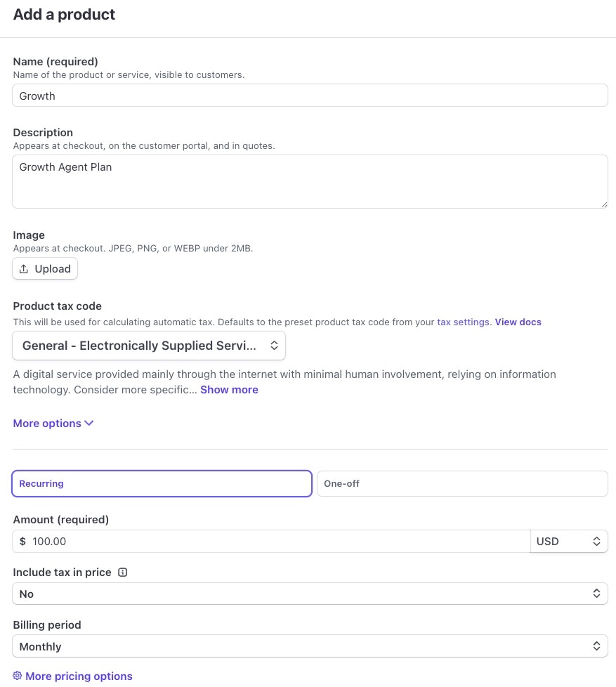The image size is (616, 687).
Task: Click the View docs link
Action: click(x=518, y=322)
